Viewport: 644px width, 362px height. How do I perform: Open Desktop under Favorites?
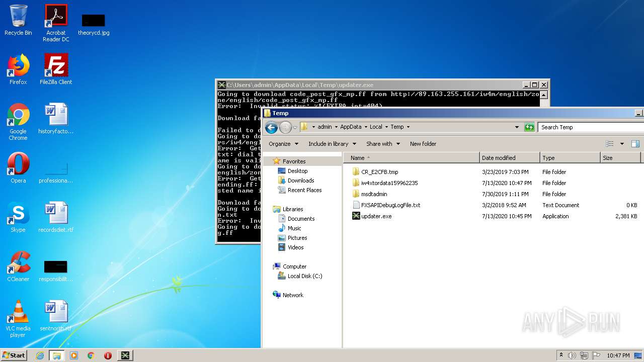click(297, 171)
